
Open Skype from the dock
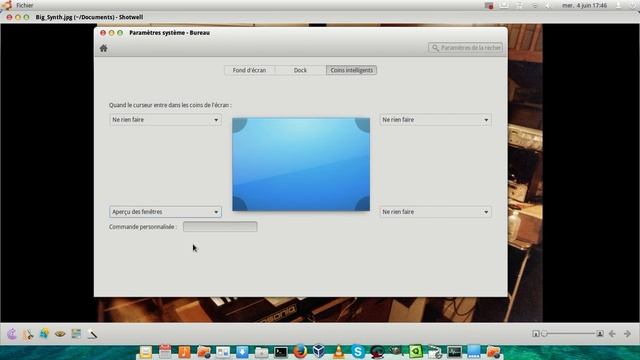click(x=358, y=351)
